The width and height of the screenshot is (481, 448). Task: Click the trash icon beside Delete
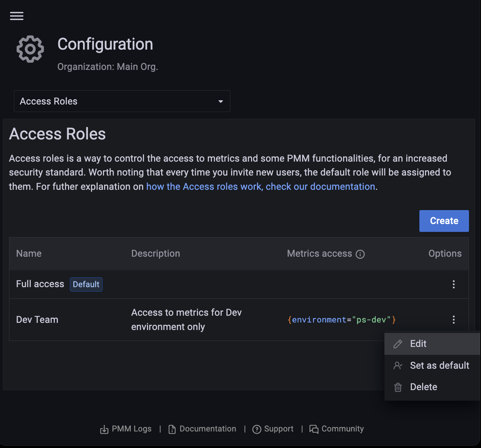click(x=398, y=387)
